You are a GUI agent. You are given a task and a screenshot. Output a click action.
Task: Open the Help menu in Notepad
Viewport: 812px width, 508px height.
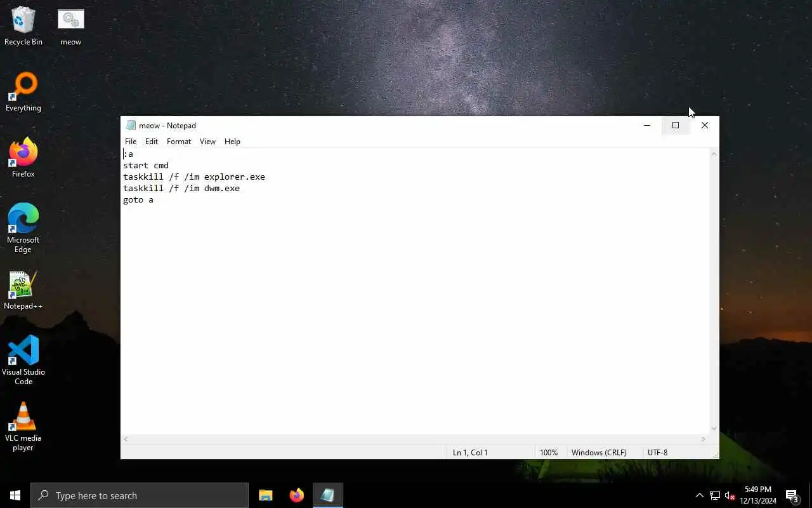point(232,142)
